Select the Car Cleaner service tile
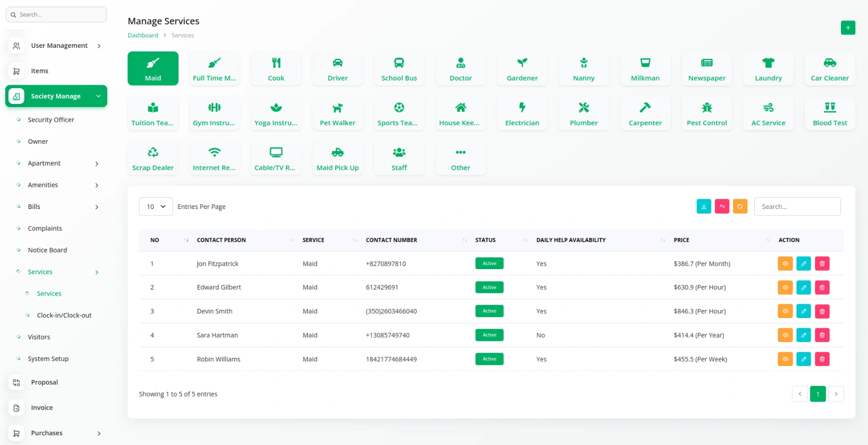Screen dimensions: 868x445 (830, 68)
